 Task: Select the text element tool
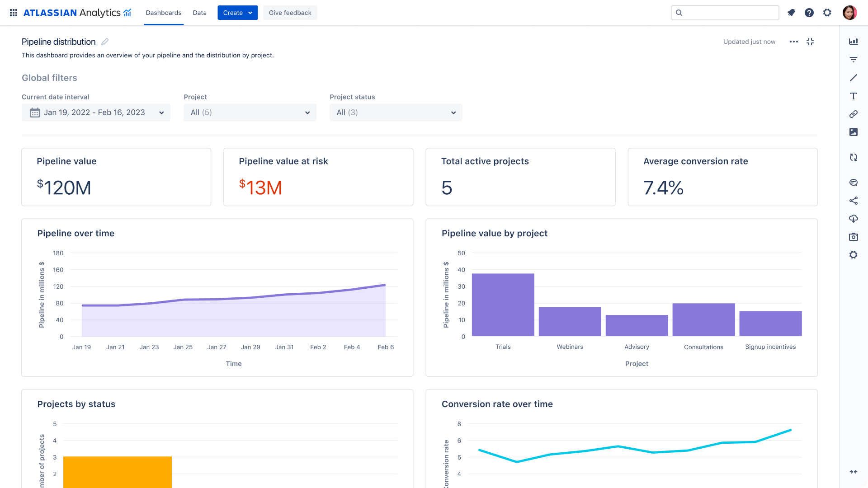click(x=853, y=96)
